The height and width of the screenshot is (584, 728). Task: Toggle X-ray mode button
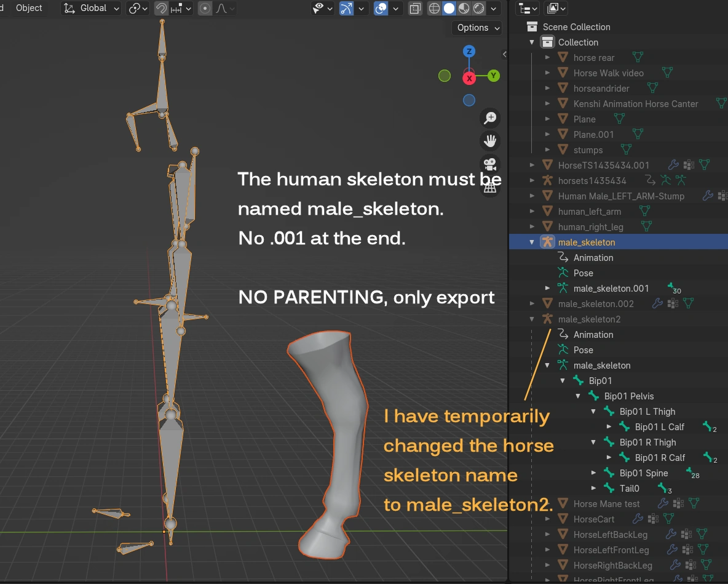(x=416, y=9)
